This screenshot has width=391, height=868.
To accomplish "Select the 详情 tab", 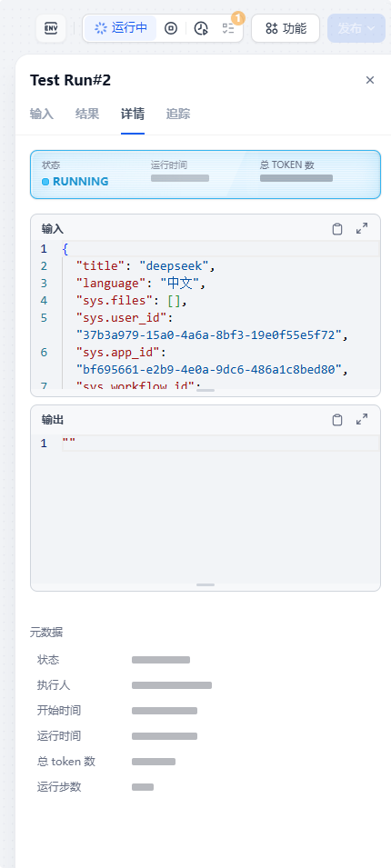I will tap(133, 114).
